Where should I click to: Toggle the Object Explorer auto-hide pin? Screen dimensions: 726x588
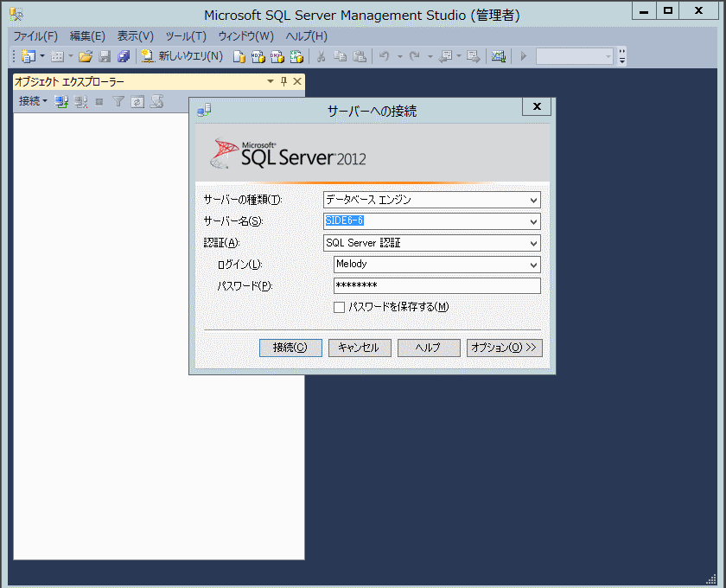coord(283,81)
